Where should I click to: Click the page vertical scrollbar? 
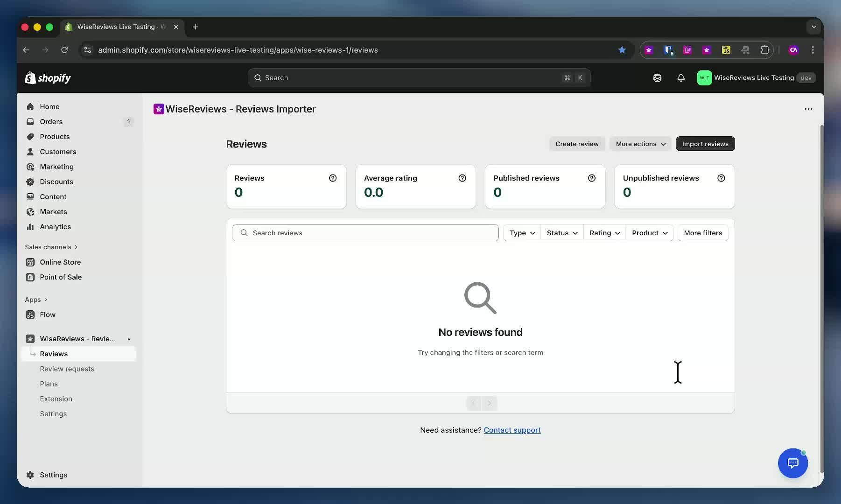pyautogui.click(x=821, y=299)
